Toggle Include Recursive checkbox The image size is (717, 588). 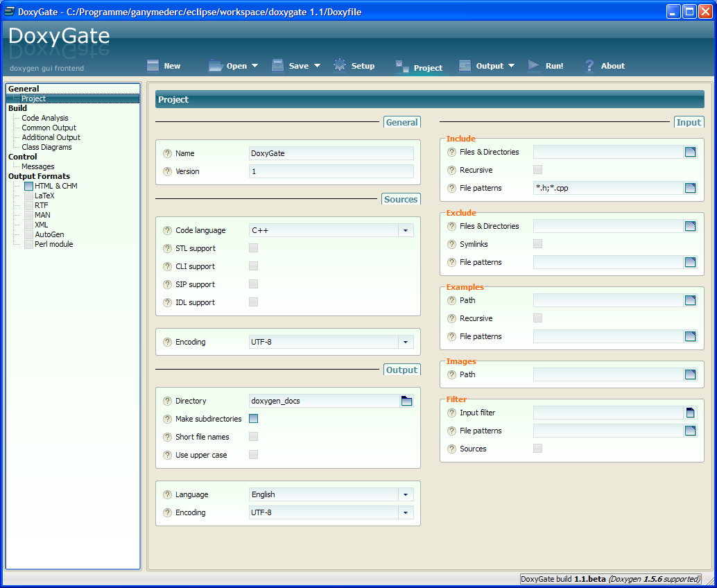click(538, 170)
